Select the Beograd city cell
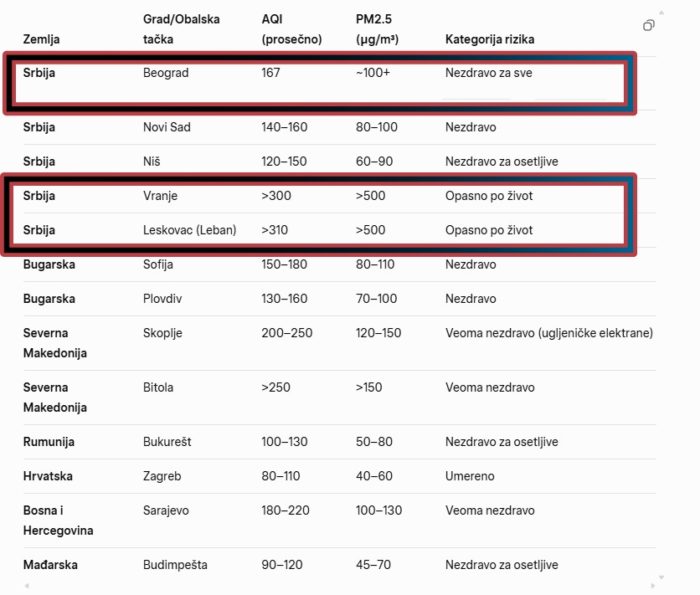Viewport: 700px width, 595px height. (x=166, y=73)
